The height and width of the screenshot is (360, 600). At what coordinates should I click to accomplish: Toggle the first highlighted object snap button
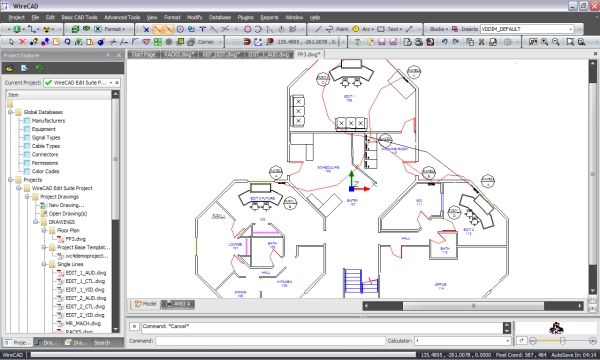157,29
